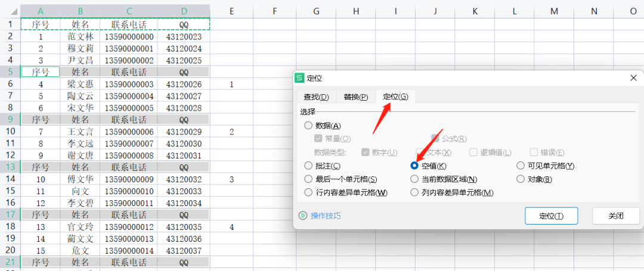Select 列内容差异单元格(M) radio button
This screenshot has width=644, height=271.
pyautogui.click(x=414, y=192)
